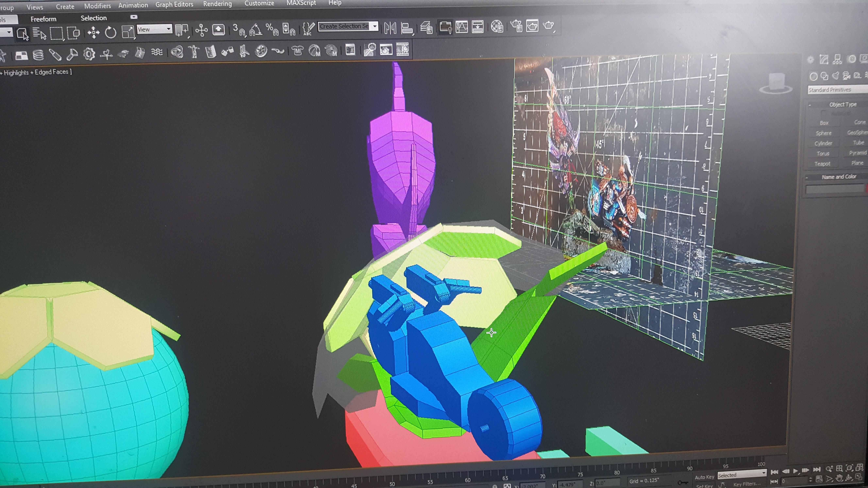Image resolution: width=868 pixels, height=488 pixels.
Task: Click Select and Manipulate icon
Action: pos(201,30)
